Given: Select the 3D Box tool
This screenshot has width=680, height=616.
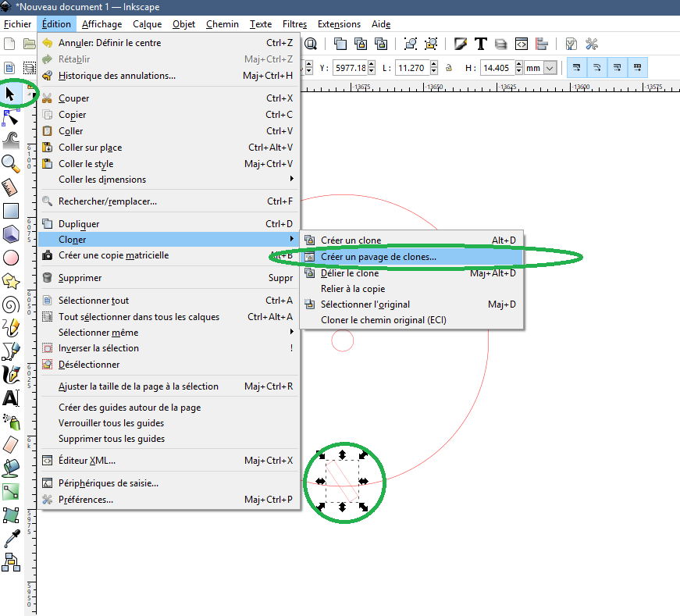Looking at the screenshot, I should tap(11, 234).
